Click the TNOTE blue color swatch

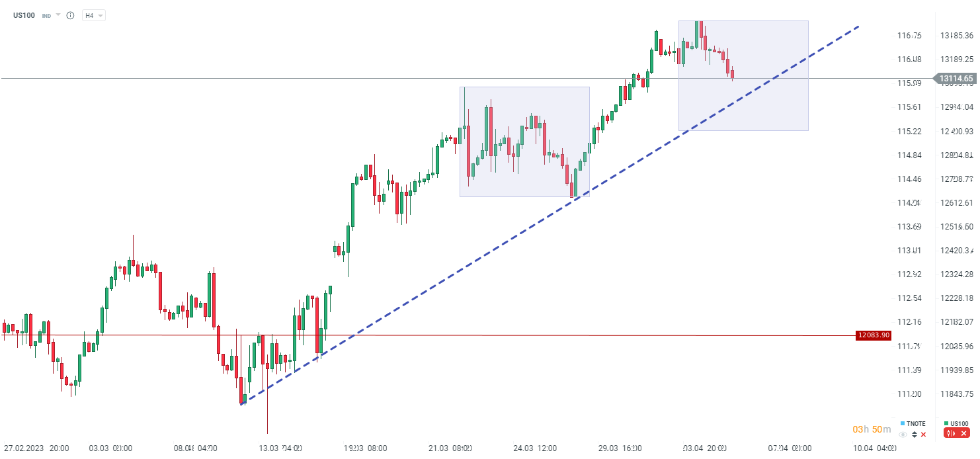tap(903, 423)
